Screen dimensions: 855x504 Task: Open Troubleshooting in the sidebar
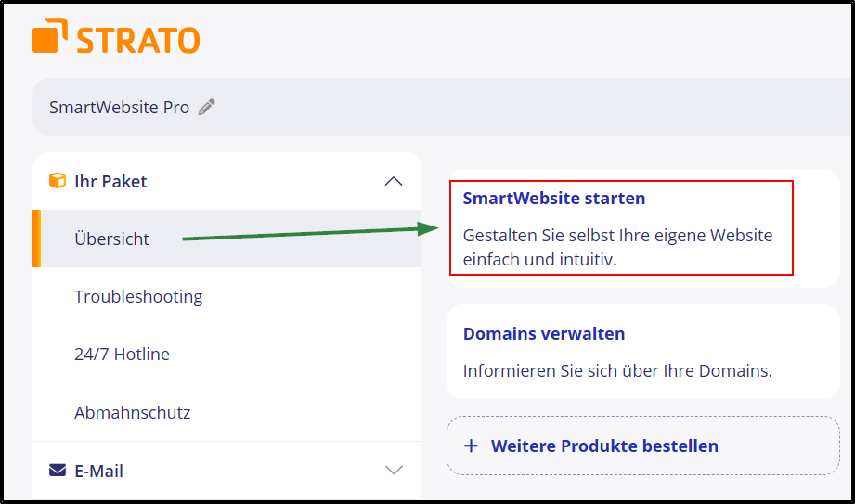227,297
